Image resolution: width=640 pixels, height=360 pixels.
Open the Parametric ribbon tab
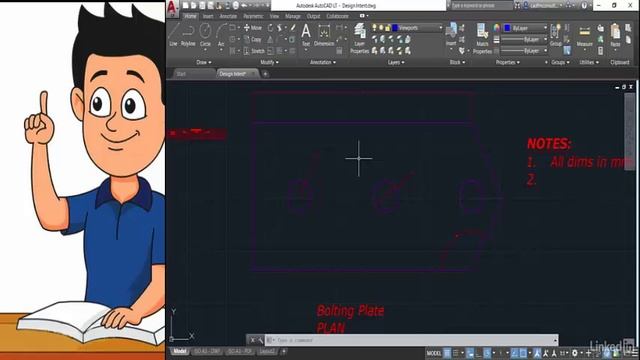[x=253, y=16]
